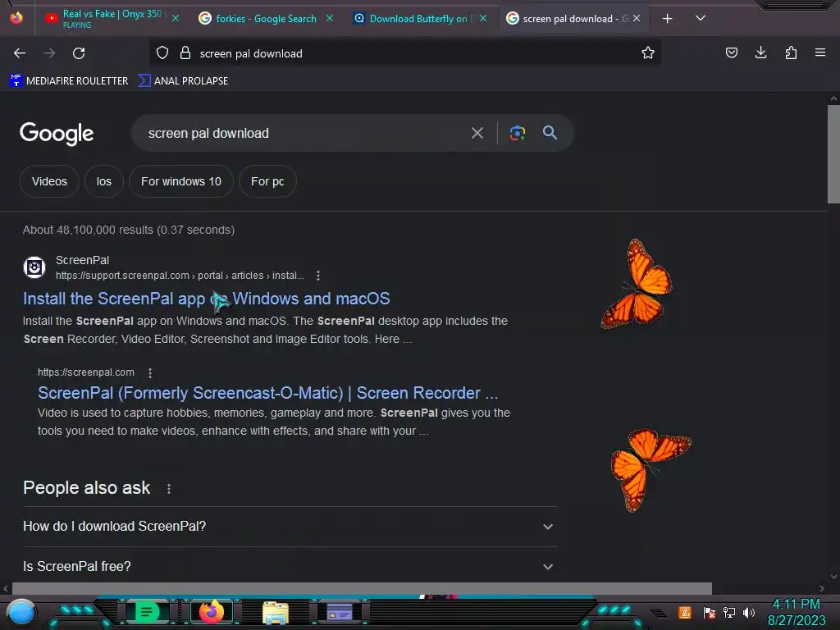This screenshot has height=630, width=840.
Task: Open Install the ScreenPal app result
Action: point(206,299)
